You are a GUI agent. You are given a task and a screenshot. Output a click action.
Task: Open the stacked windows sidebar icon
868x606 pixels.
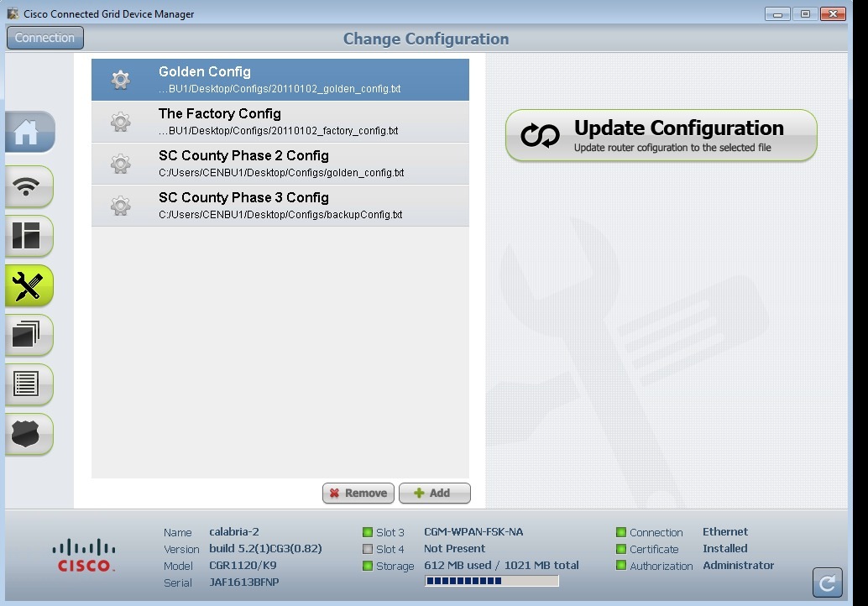coord(29,335)
